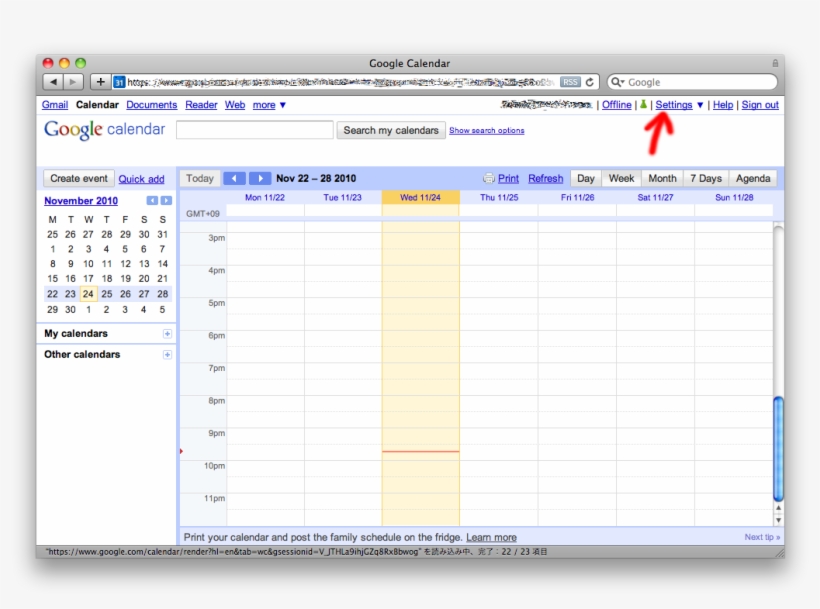Go to next week with blue right arrow
The height and width of the screenshot is (609, 820).
tap(260, 178)
